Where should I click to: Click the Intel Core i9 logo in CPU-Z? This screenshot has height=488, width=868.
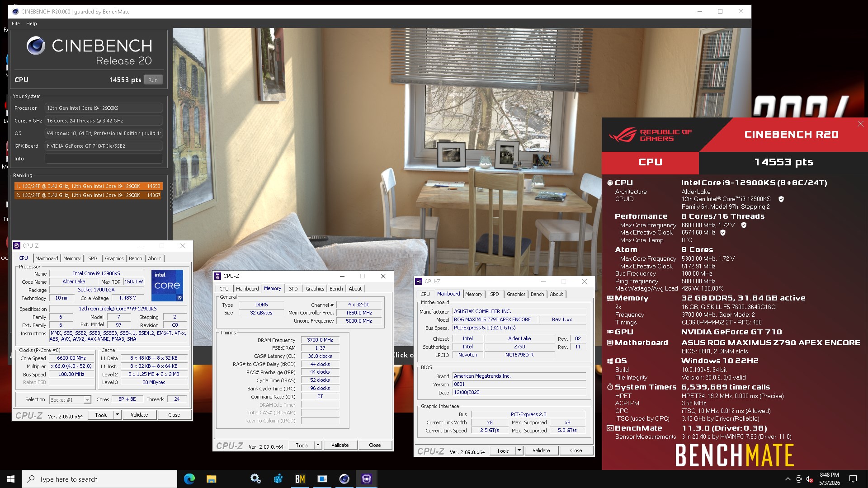click(x=167, y=286)
